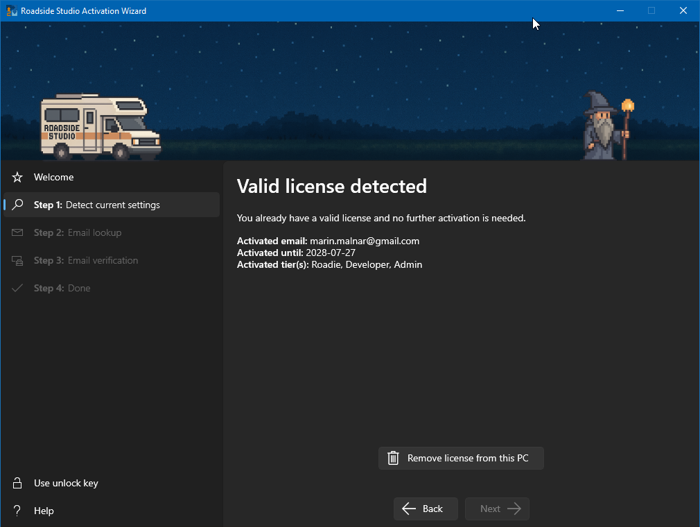Image resolution: width=700 pixels, height=527 pixels.
Task: Click the padlock icon for unlock key
Action: (x=17, y=483)
